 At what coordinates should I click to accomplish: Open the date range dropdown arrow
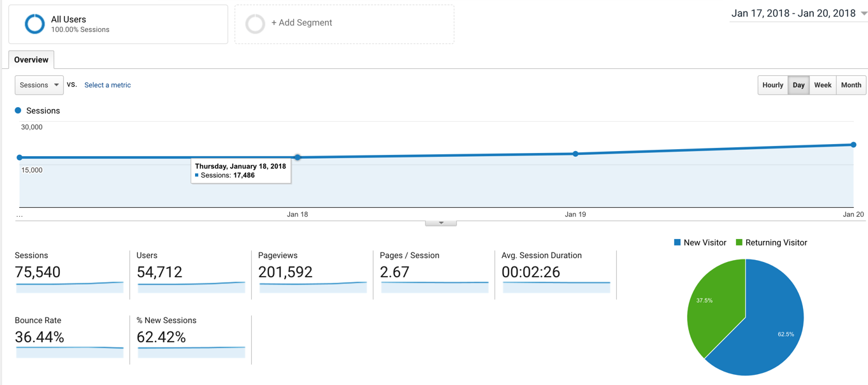[864, 14]
